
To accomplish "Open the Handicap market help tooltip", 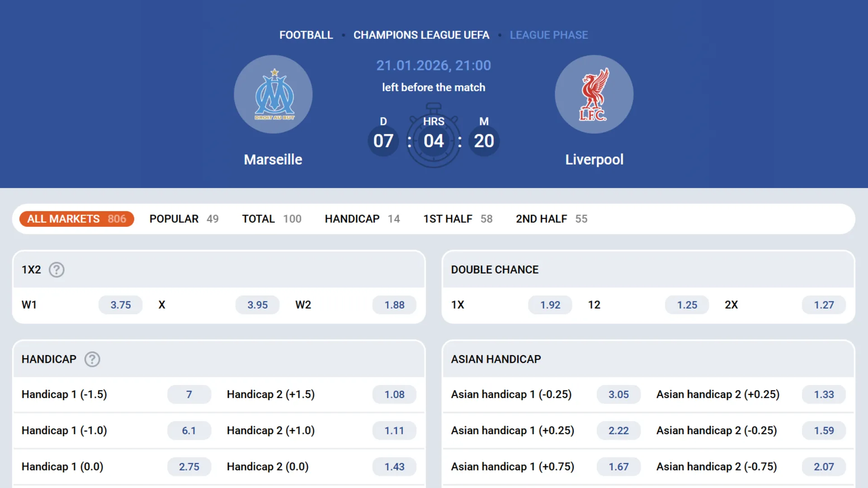I will click(92, 359).
